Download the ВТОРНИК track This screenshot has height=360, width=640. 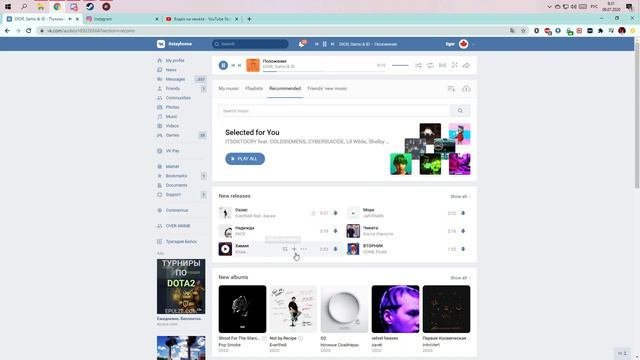point(463,249)
